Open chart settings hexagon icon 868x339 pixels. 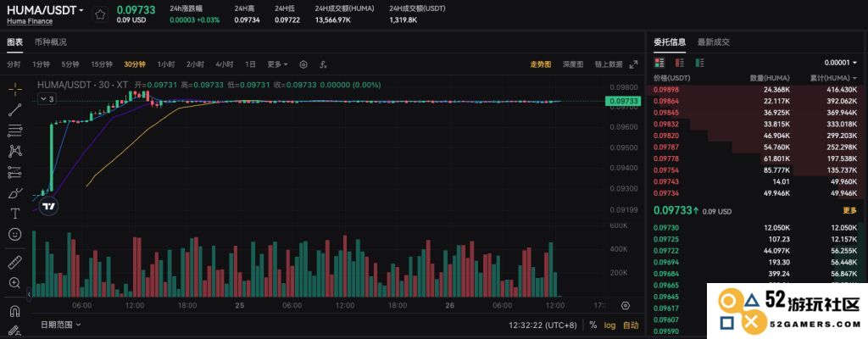tap(303, 64)
